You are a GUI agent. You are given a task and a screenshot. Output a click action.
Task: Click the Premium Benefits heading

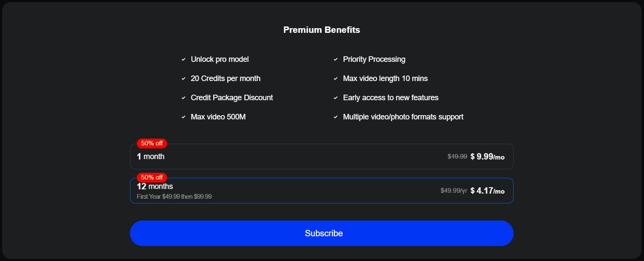click(322, 30)
